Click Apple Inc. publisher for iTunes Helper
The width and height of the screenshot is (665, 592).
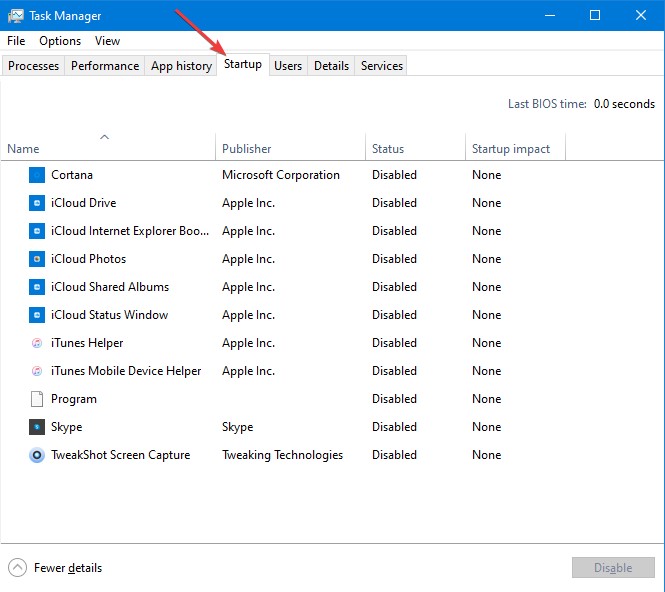coord(249,343)
